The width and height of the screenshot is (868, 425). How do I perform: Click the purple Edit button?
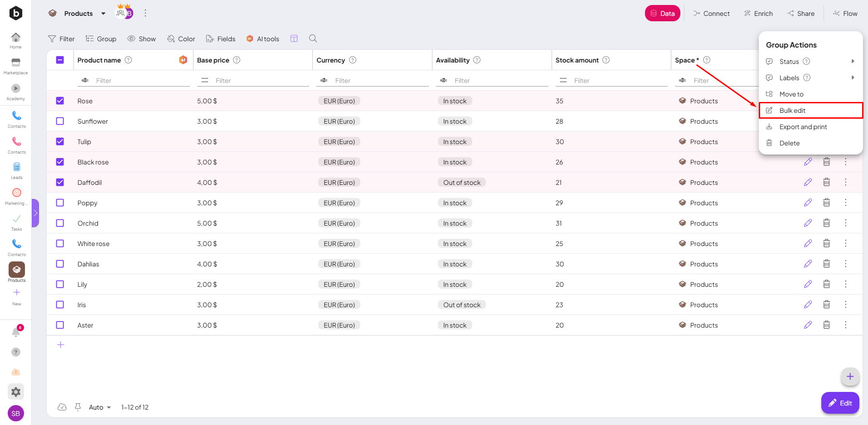tap(840, 403)
